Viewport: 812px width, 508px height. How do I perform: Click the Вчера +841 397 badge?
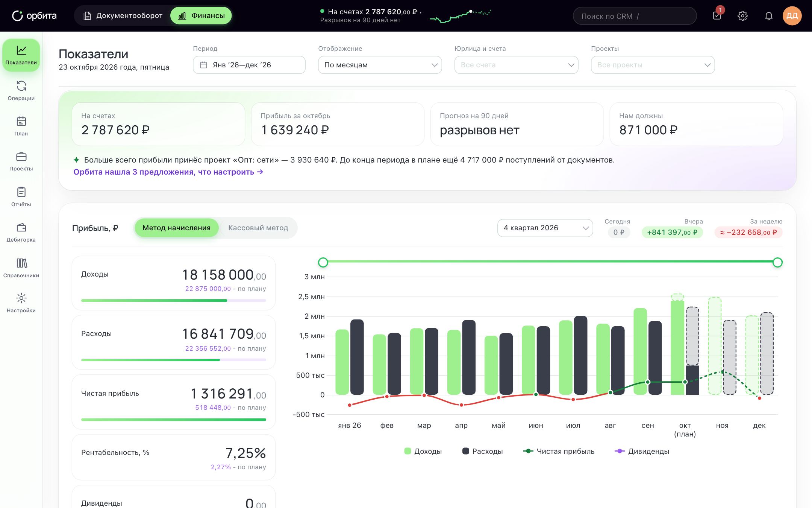click(672, 233)
